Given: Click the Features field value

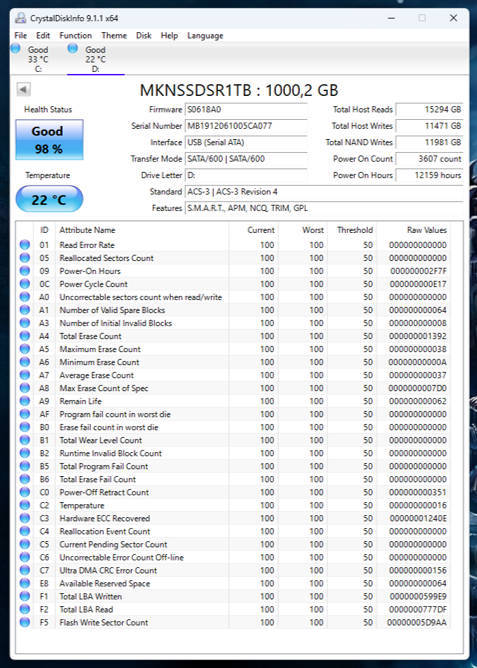Looking at the screenshot, I should click(x=324, y=208).
